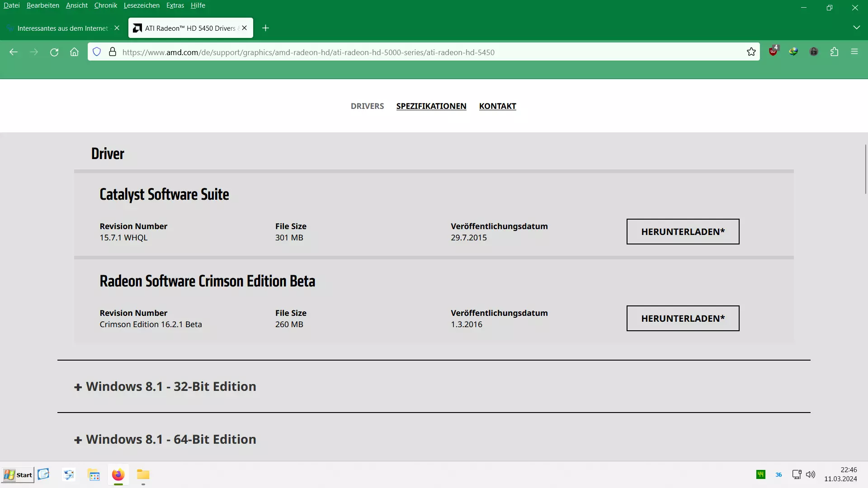Image resolution: width=868 pixels, height=488 pixels.
Task: Open the Firefox hamburger menu
Action: (x=854, y=52)
